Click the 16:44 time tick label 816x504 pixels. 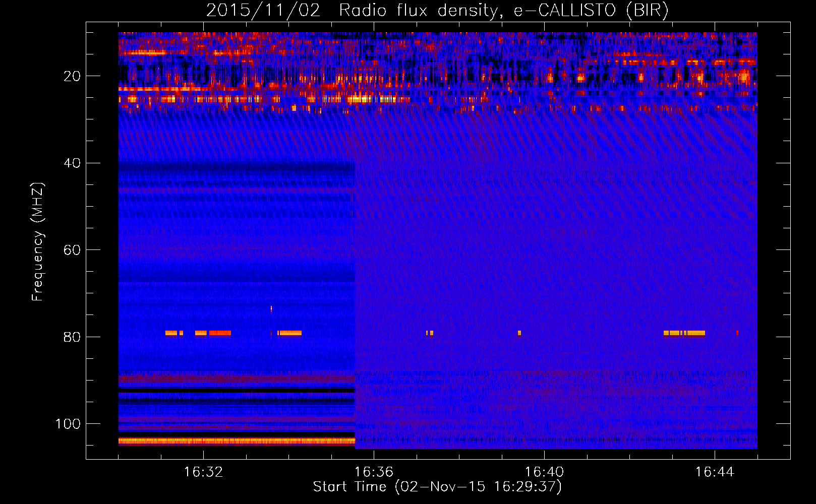715,472
